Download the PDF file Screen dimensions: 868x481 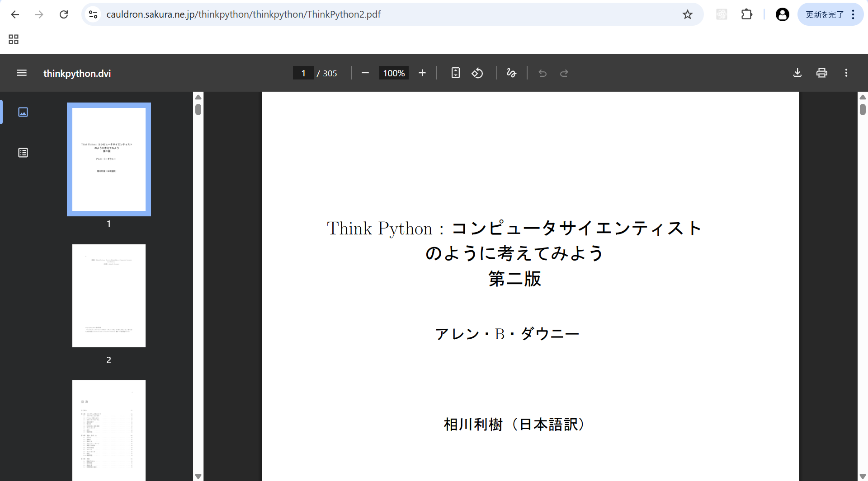click(x=797, y=73)
